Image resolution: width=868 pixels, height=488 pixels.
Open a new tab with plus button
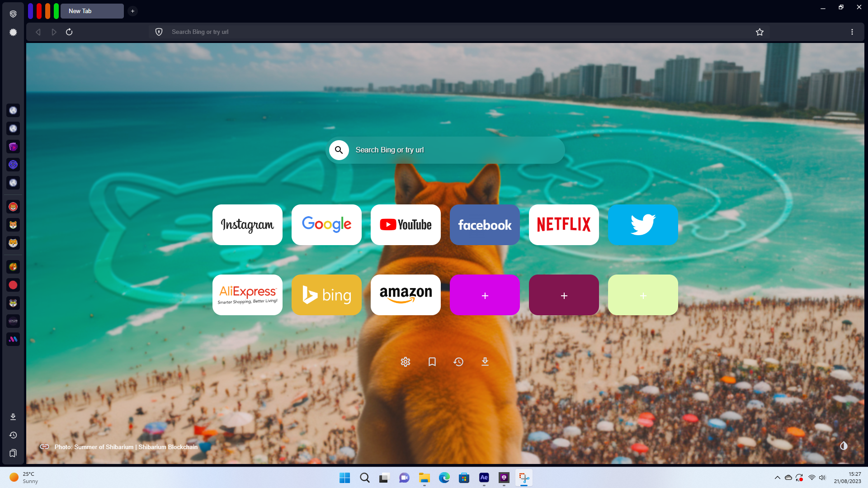[132, 11]
